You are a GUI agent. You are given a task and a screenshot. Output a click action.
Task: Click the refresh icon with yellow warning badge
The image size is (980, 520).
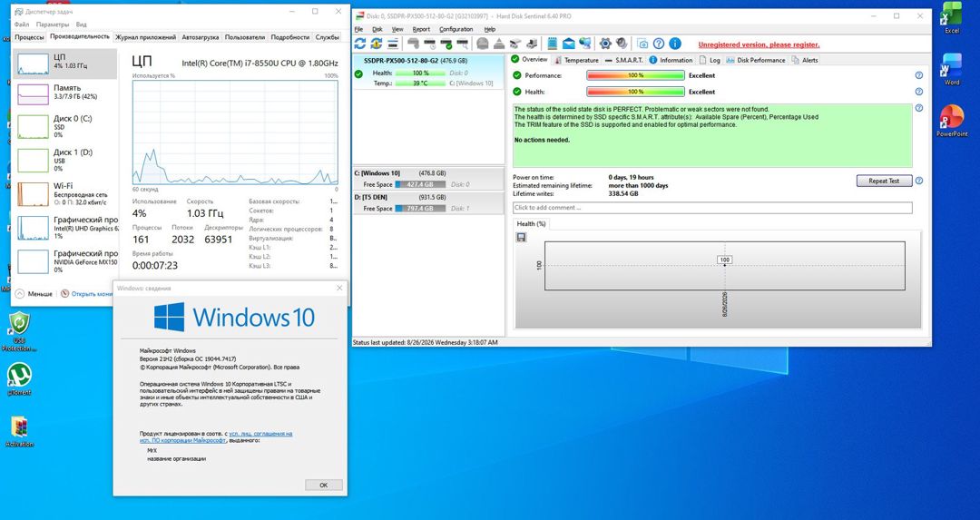(377, 44)
